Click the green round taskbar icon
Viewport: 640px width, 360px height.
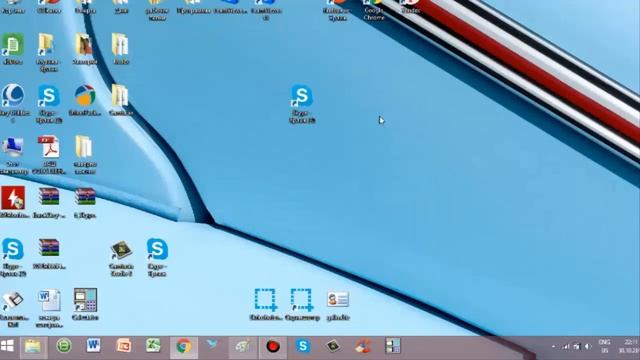pyautogui.click(x=64, y=346)
